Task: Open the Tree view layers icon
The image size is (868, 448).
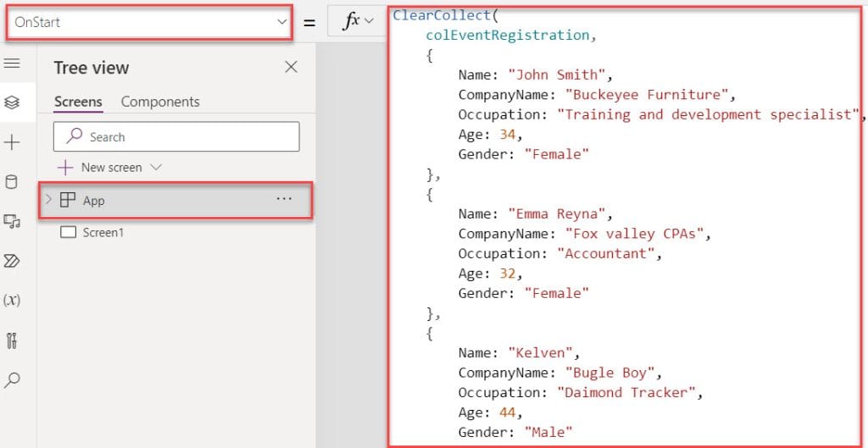Action: click(12, 102)
